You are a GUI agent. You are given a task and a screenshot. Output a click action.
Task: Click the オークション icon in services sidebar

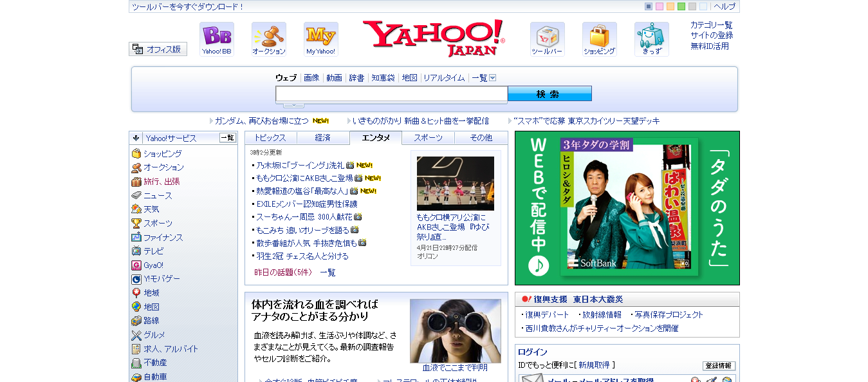click(x=136, y=167)
